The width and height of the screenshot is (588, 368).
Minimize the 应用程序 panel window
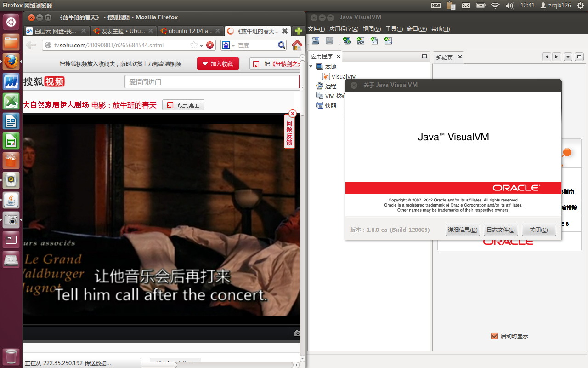click(x=424, y=57)
